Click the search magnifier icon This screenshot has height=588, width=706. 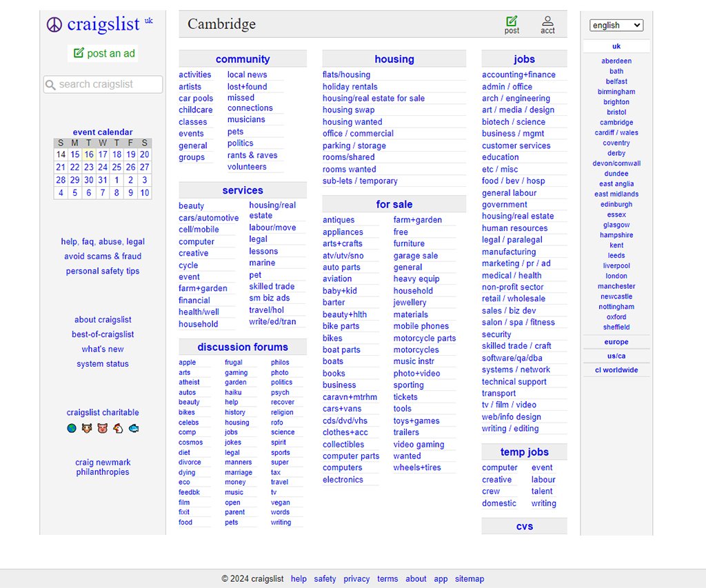pos(50,84)
